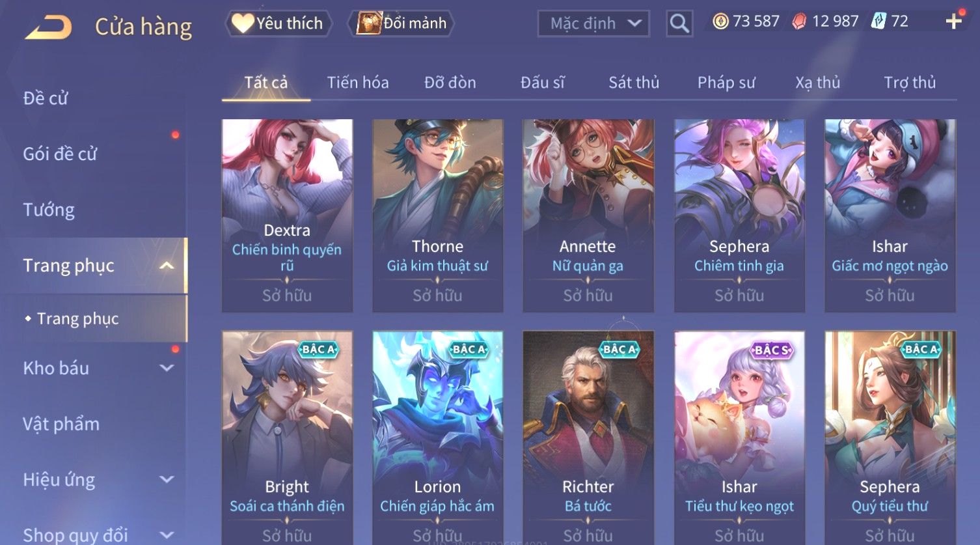Open Gói đề cử in sidebar
Viewport: 980px width, 545px height.
tap(60, 154)
